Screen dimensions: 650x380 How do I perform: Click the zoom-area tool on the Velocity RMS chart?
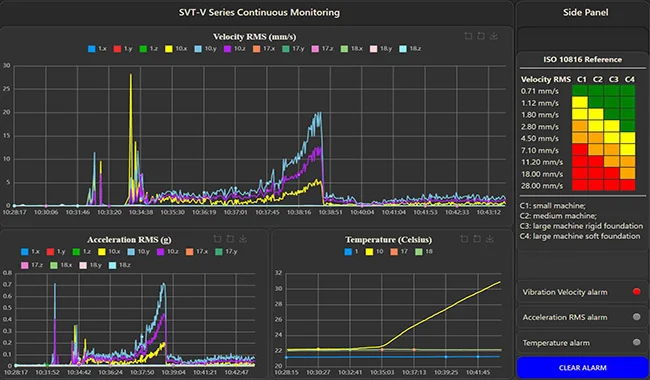(468, 36)
